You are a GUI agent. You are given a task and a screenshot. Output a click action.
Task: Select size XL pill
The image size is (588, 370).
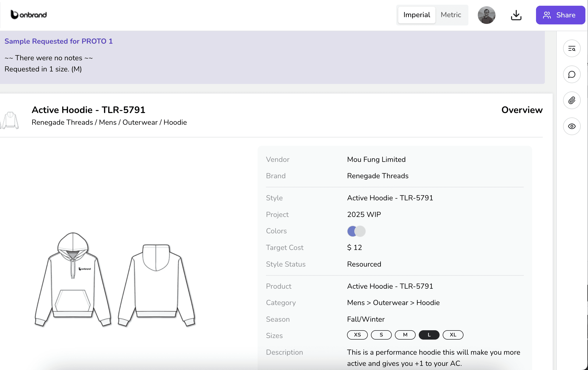[453, 335]
